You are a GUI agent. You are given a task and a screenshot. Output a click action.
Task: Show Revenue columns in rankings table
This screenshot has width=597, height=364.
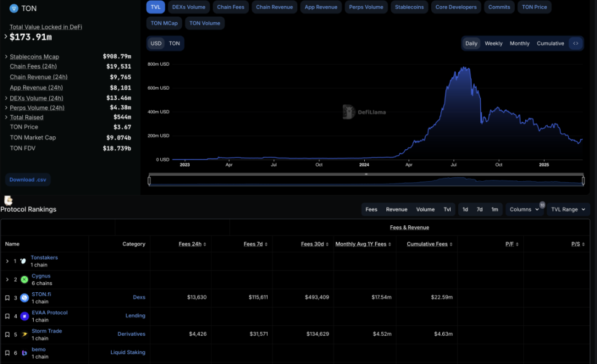pos(397,209)
